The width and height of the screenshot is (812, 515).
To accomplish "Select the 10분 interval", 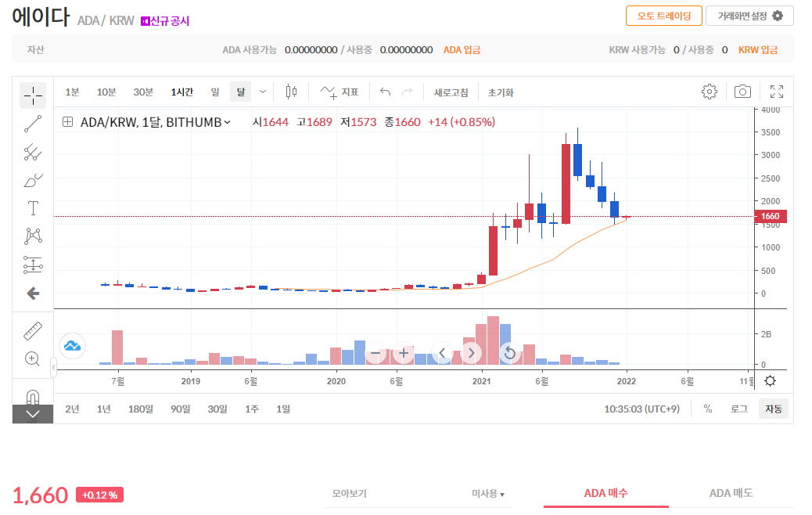I will tap(106, 92).
